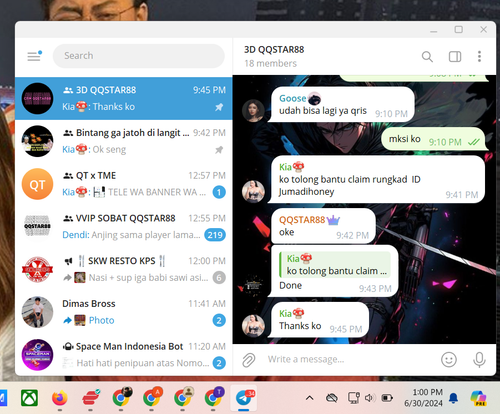Open the three-dot chat options menu
The image size is (500, 414).
(479, 57)
